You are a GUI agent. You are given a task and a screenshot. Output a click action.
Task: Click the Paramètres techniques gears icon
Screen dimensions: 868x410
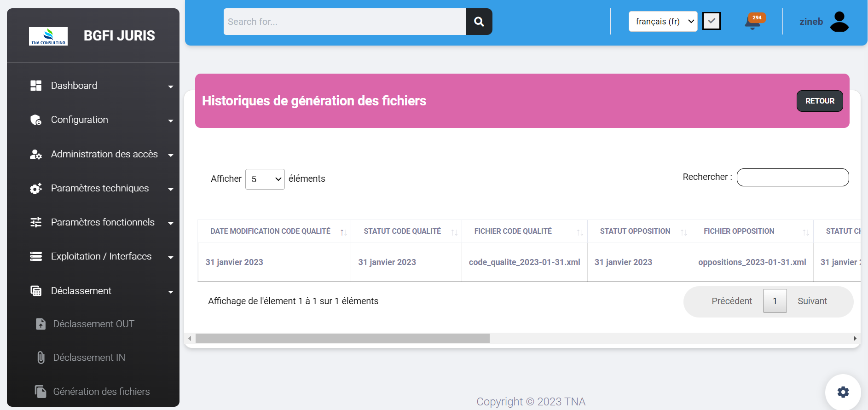(x=36, y=188)
